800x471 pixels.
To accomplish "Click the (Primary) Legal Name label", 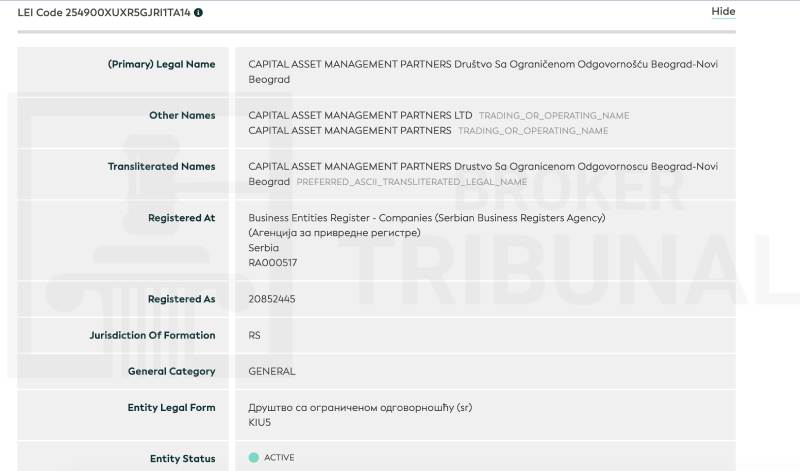I will pos(161,64).
